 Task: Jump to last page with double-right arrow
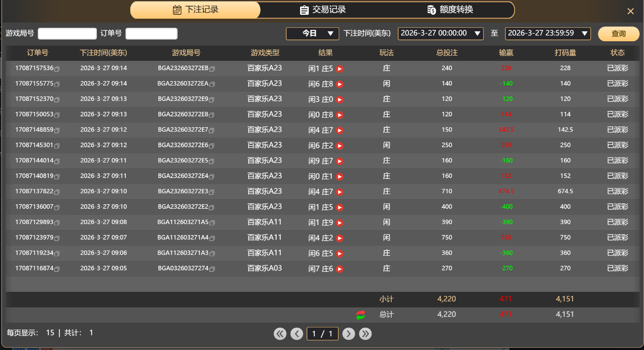click(x=365, y=333)
